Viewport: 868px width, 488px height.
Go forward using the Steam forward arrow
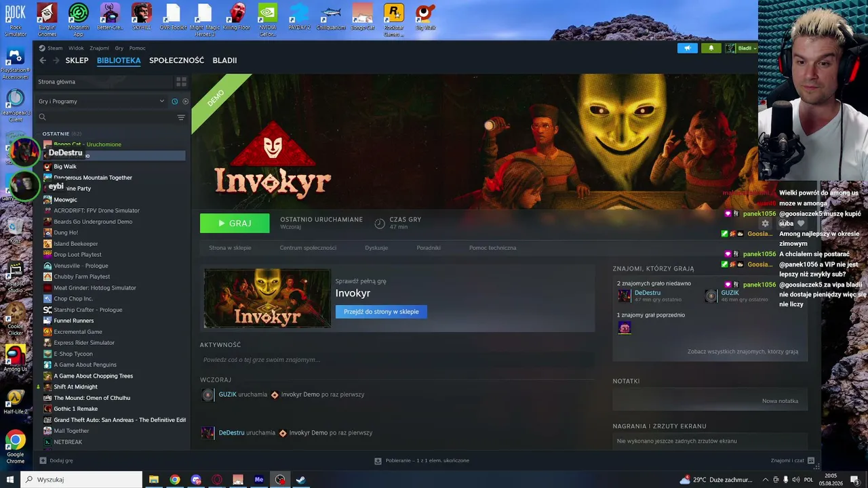point(56,60)
